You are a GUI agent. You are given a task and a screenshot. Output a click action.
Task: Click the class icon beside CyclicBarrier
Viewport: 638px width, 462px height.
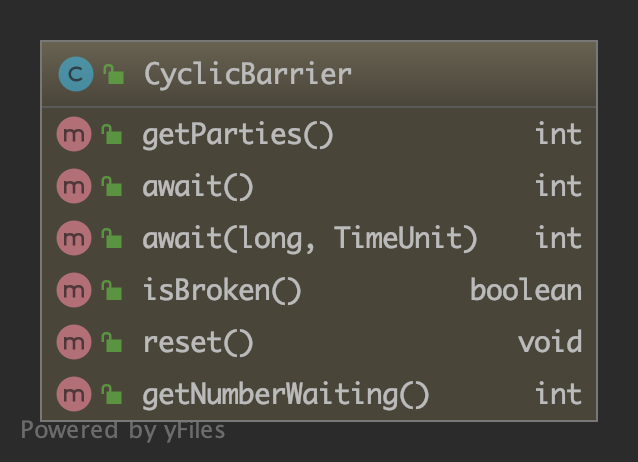click(75, 74)
